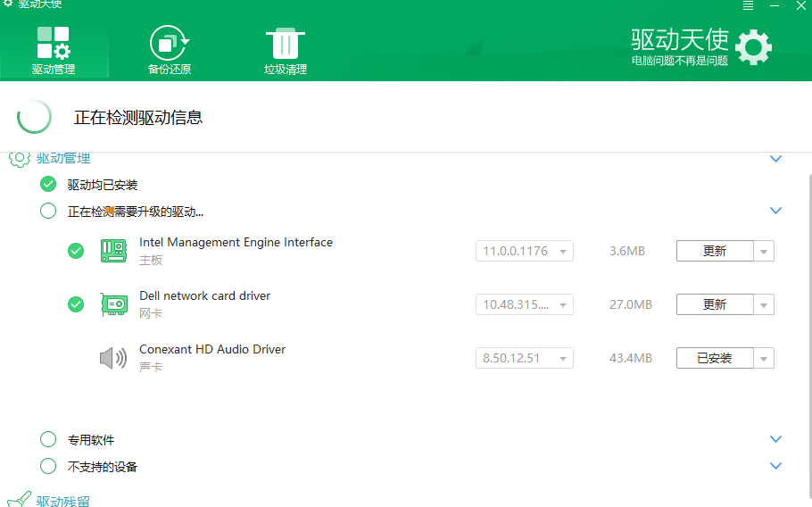The image size is (812, 507).
Task: Click the 驱动残留 section label
Action: (63, 501)
